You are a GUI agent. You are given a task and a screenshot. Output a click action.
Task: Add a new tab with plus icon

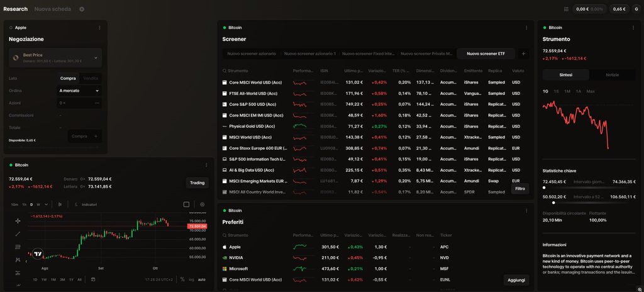tap(82, 9)
